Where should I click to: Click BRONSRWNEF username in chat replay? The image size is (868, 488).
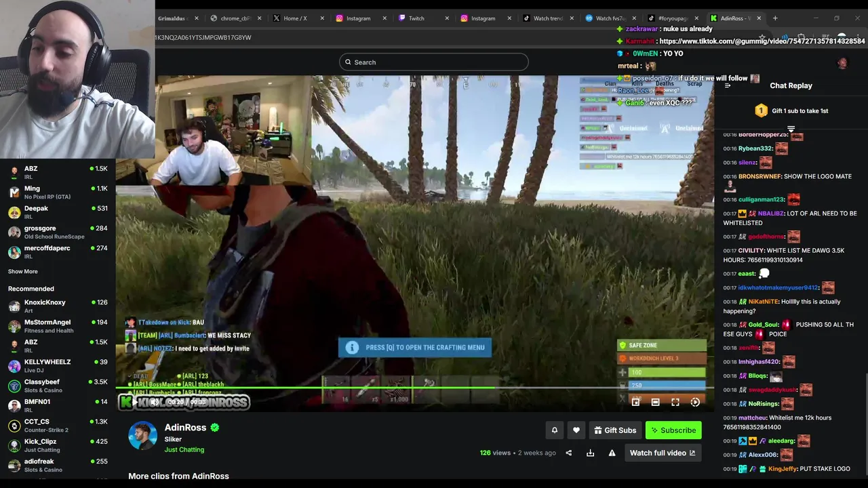[x=759, y=176]
